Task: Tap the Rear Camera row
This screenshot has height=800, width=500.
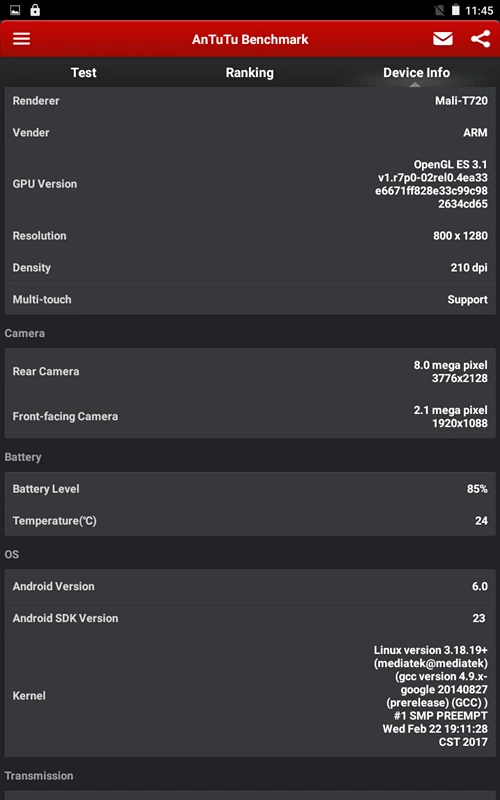Action: [x=250, y=371]
